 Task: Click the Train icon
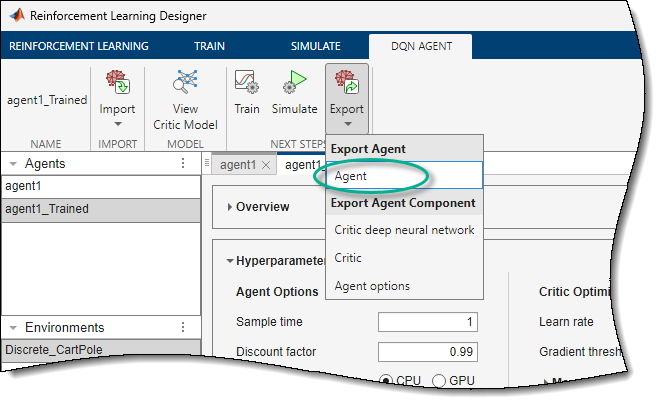[x=247, y=82]
